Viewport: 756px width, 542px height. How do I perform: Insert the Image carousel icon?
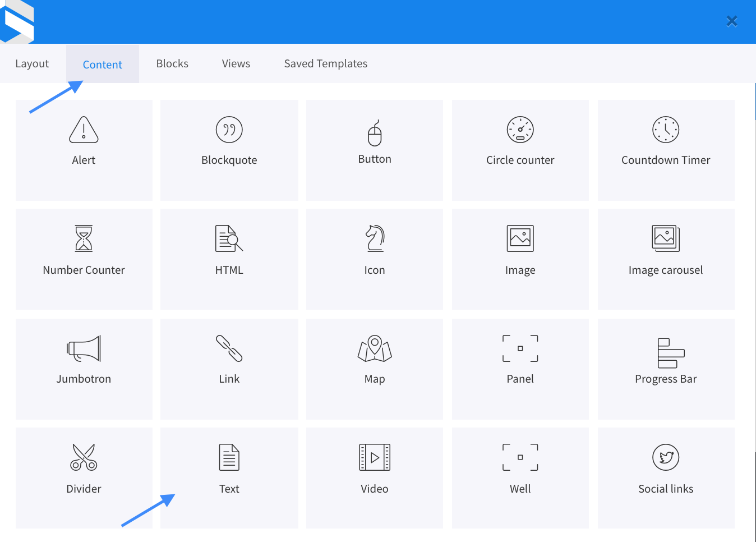tap(666, 238)
